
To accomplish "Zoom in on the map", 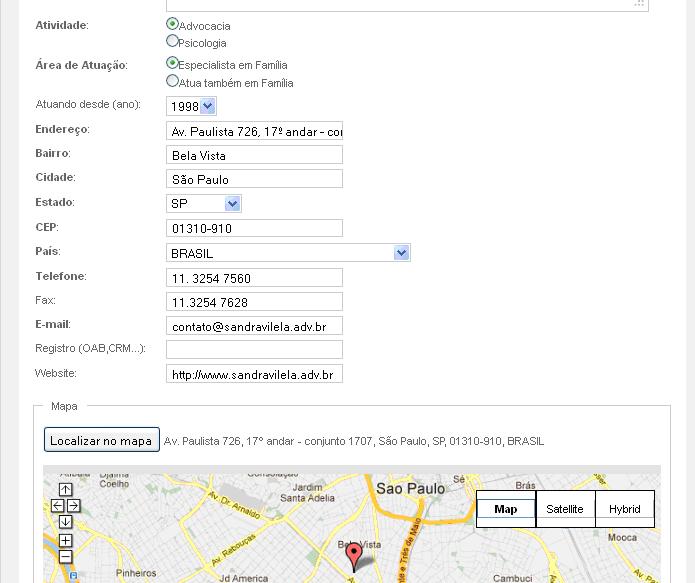I will (x=65, y=540).
